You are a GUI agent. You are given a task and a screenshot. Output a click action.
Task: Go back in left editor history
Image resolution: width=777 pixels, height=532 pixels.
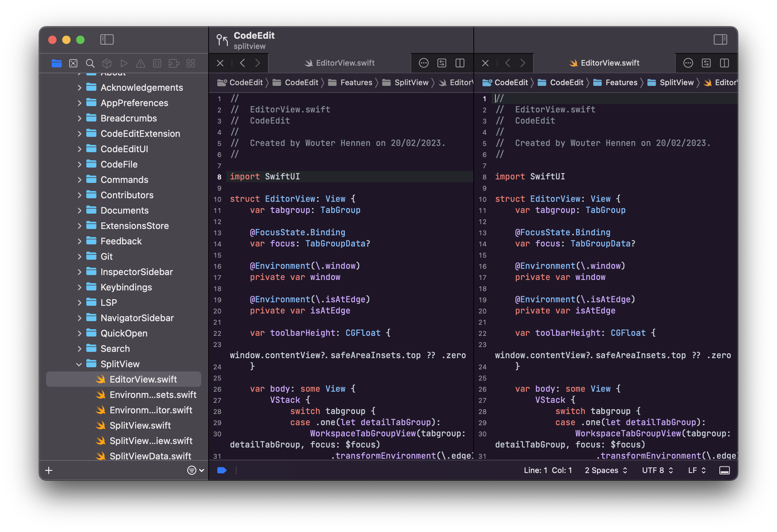242,63
